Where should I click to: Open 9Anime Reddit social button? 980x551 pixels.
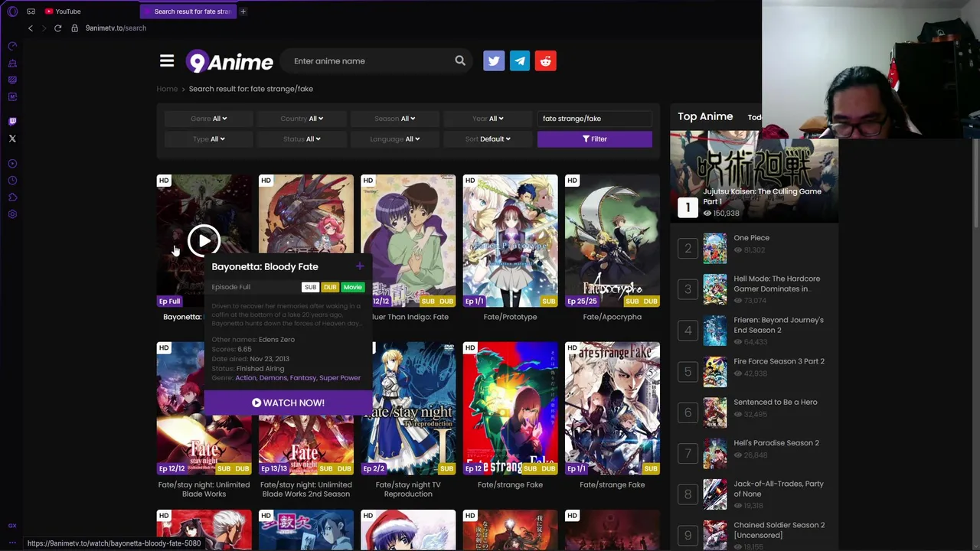[546, 61]
